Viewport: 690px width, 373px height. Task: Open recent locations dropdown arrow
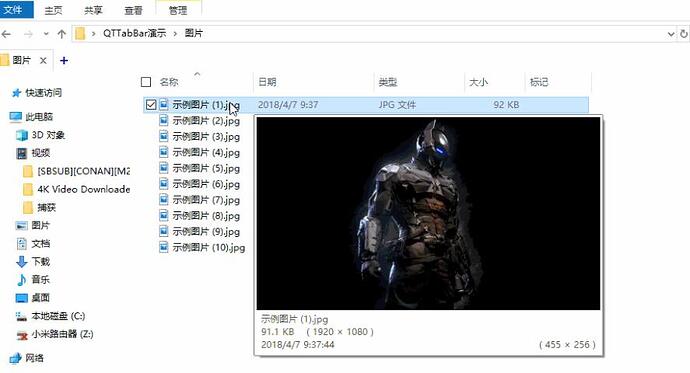46,34
